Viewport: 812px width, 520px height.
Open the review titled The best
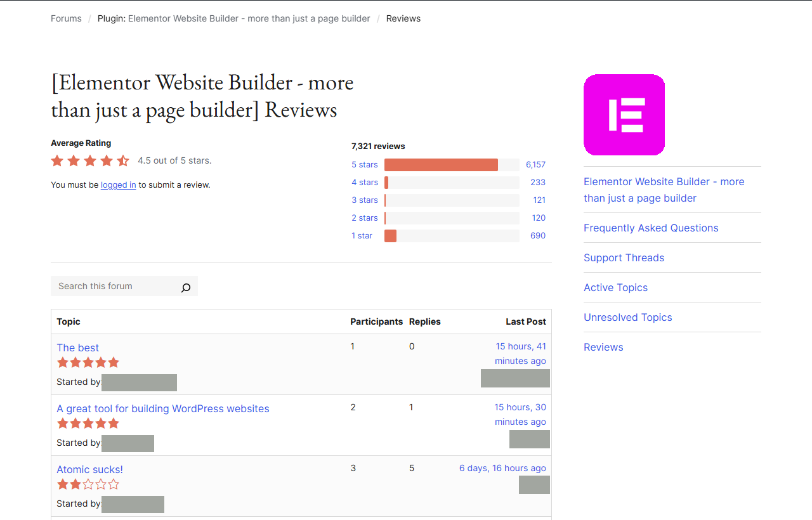78,348
